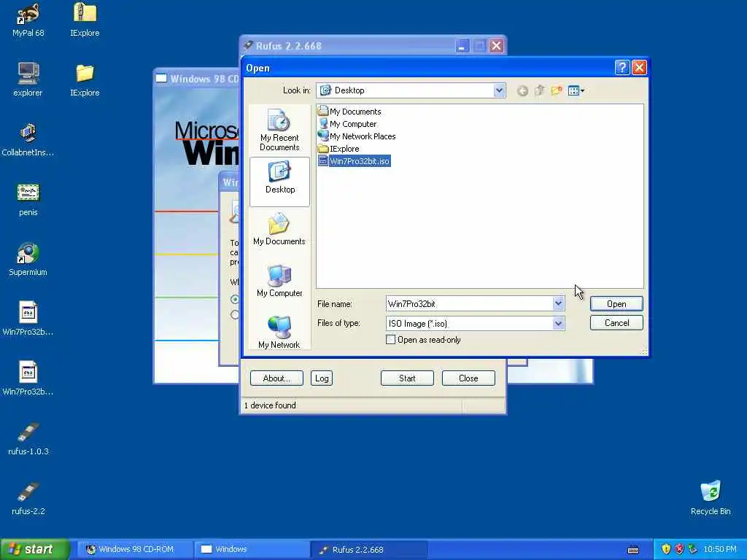Select the CollabnetIns... desktop icon

(28, 139)
